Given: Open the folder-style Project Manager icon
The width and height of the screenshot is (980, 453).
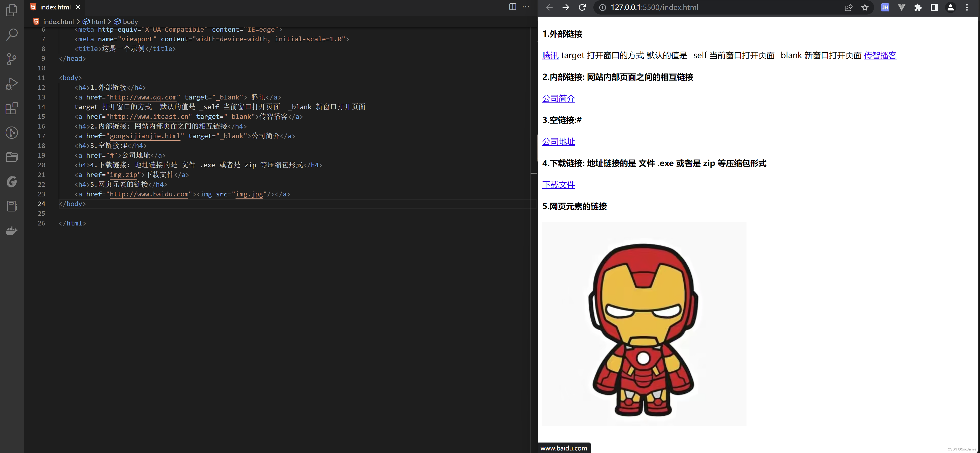Looking at the screenshot, I should pos(12,157).
